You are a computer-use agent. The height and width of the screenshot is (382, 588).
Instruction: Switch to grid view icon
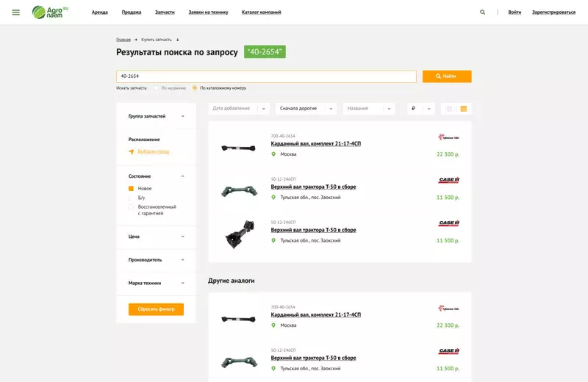(449, 109)
